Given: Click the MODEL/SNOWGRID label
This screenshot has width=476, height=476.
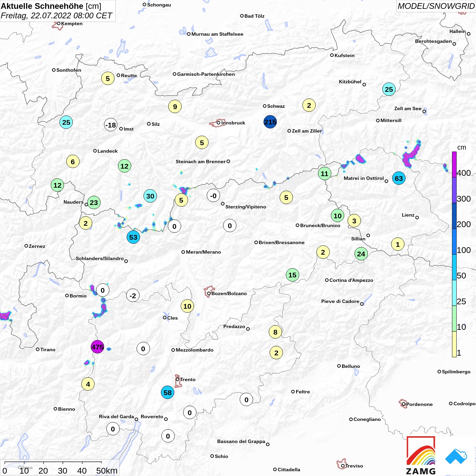Looking at the screenshot, I should click(x=436, y=6).
